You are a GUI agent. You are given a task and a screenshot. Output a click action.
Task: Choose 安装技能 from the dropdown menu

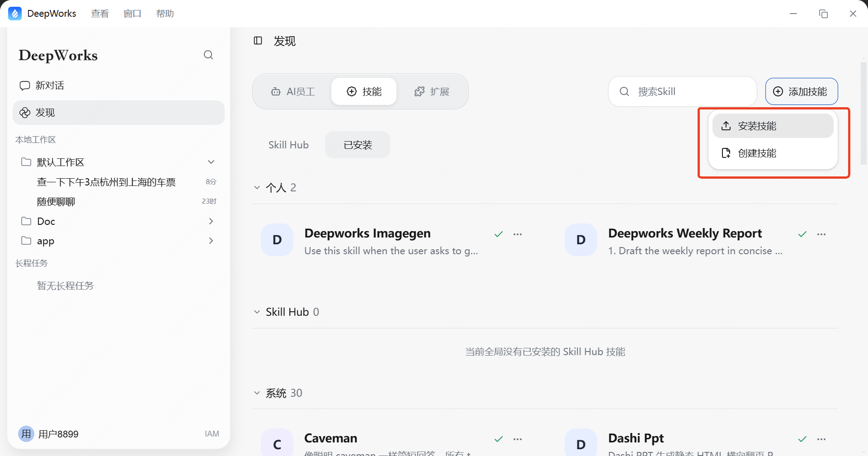pyautogui.click(x=773, y=126)
